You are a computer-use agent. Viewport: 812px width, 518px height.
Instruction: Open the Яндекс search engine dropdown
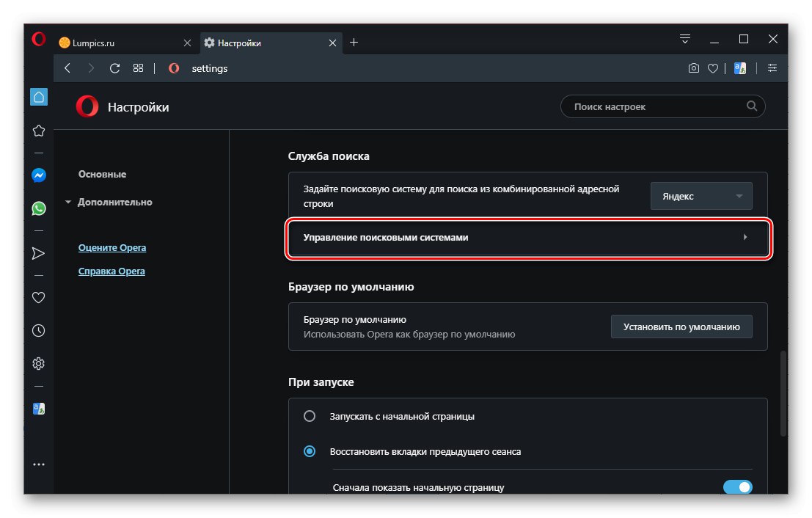(701, 197)
